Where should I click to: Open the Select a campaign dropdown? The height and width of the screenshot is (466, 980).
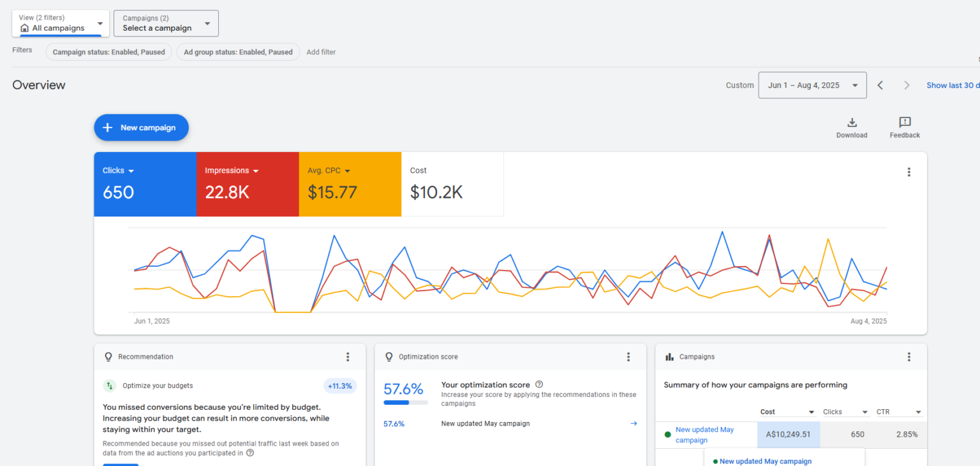click(166, 24)
